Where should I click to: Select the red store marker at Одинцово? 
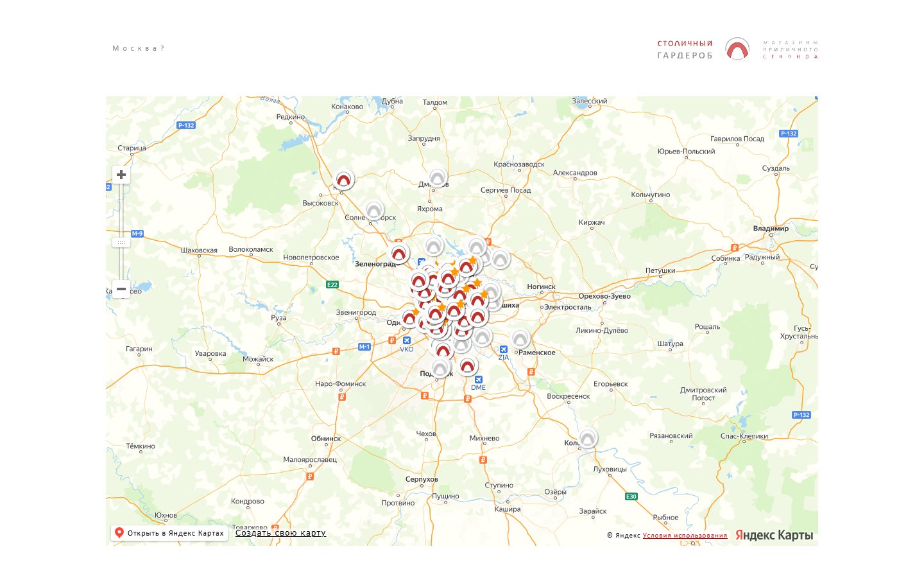click(409, 318)
